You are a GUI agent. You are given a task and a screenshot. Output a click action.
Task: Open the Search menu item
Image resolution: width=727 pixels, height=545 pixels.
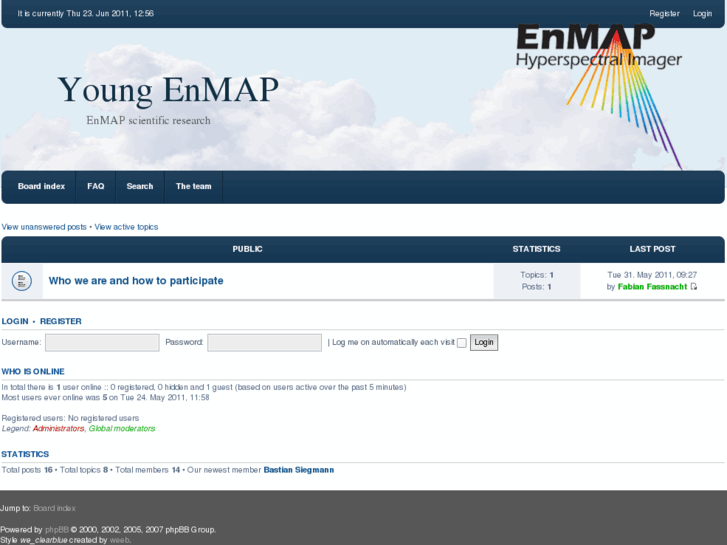[x=140, y=186]
